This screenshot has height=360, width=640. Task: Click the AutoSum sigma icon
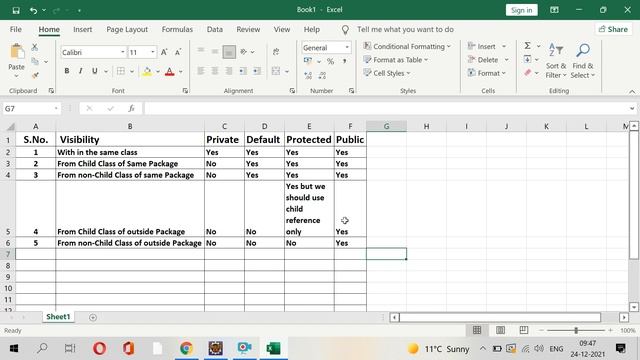point(527,46)
